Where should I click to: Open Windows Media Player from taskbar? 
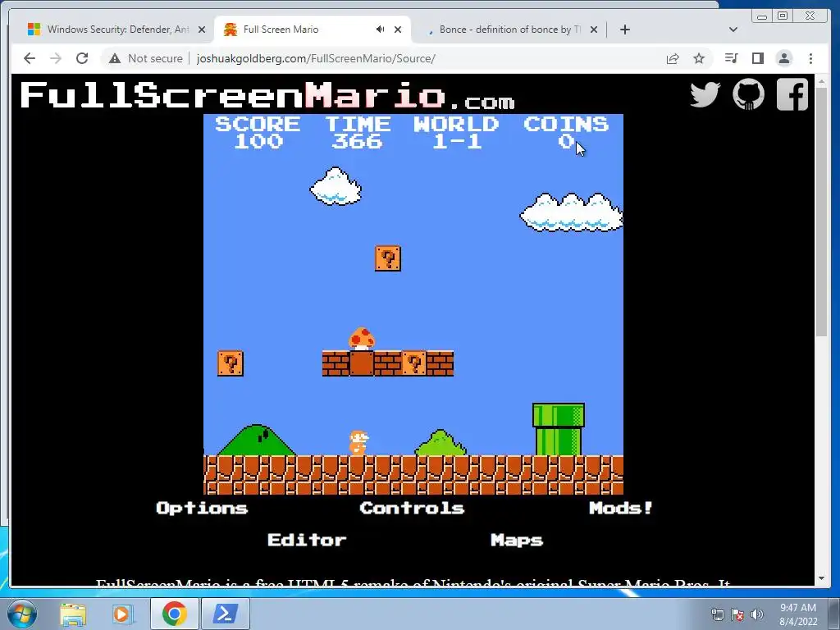[x=121, y=614]
